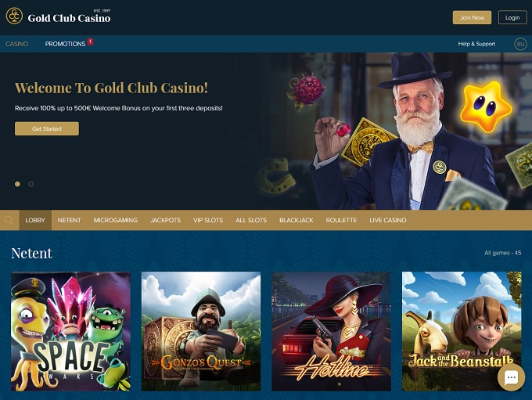532x400 pixels.
Task: Launch the Jack and the Beanstalk thumbnail
Action: coord(462,331)
